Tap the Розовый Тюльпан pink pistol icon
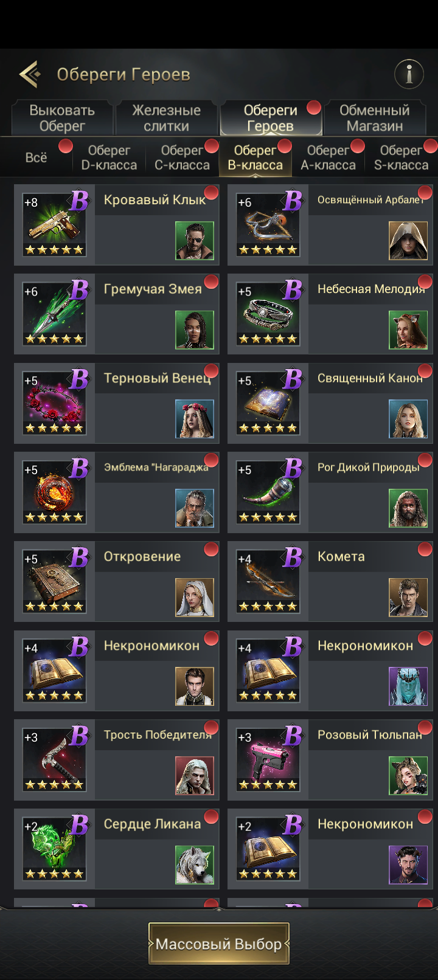The height and width of the screenshot is (980, 438). [x=268, y=760]
